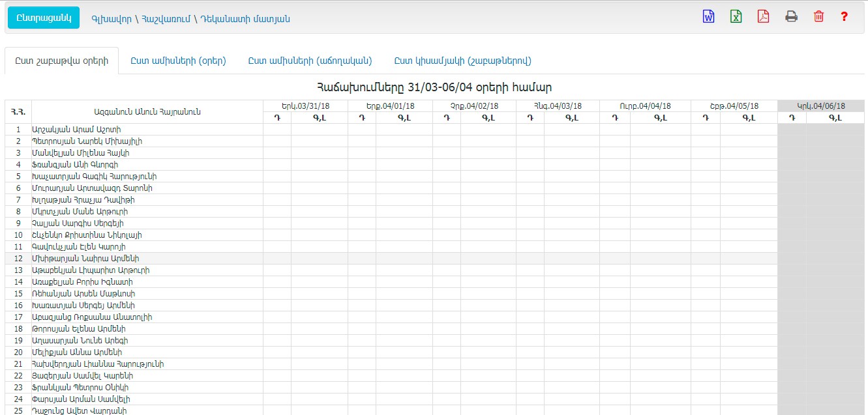Click the Երկ.03/31/18 date column header
The image size is (868, 415).
point(305,106)
